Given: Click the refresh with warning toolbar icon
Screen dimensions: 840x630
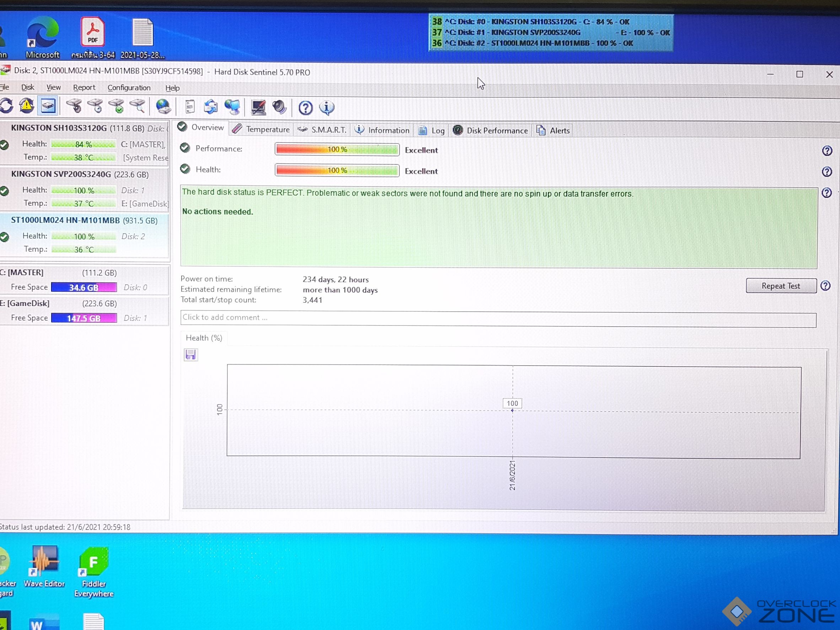Looking at the screenshot, I should pos(27,106).
